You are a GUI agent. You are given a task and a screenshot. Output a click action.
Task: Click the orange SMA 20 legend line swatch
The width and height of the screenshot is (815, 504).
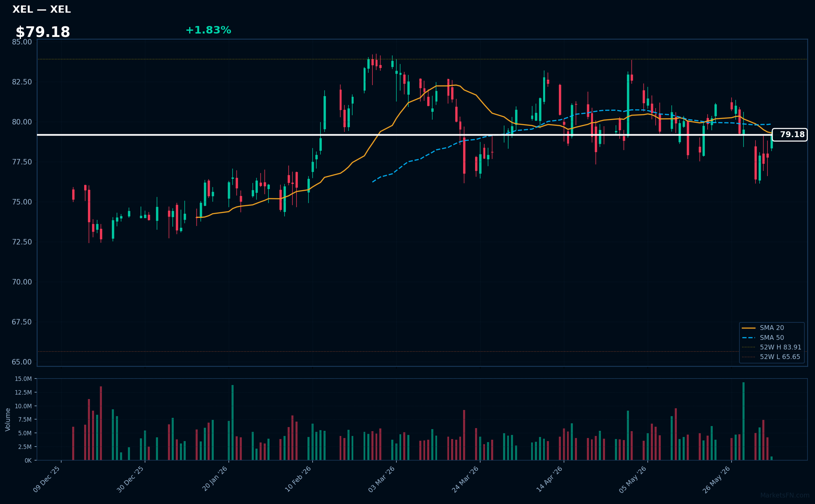tap(749, 328)
